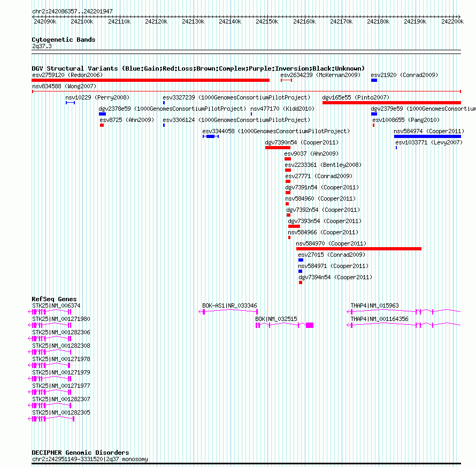This screenshot has width=476, height=467.
Task: Click STK25|NM_001271977 label
Action: click(x=61, y=386)
